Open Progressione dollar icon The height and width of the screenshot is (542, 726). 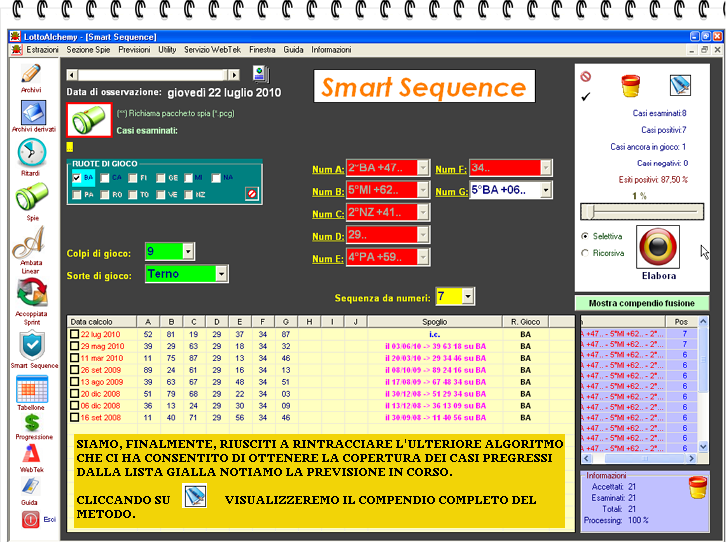point(32,422)
